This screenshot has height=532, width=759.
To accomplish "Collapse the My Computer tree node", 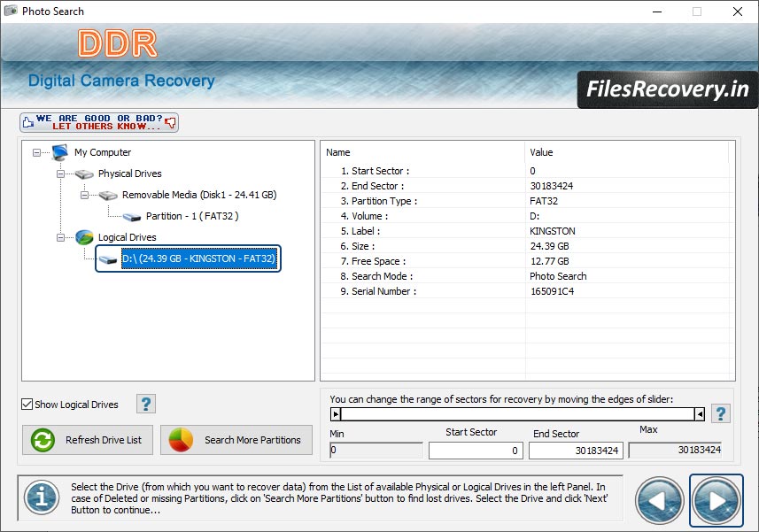I will (37, 152).
